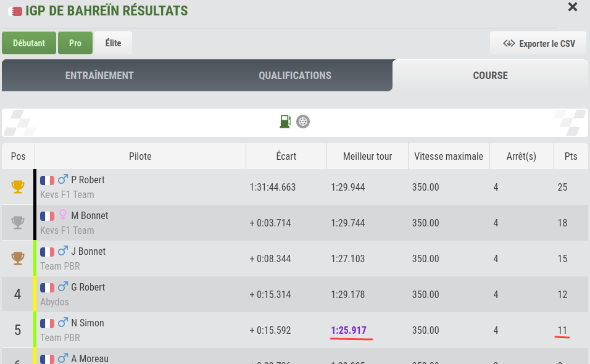Click the winning time 1:31:44.663
This screenshot has width=590, height=364.
tap(272, 187)
